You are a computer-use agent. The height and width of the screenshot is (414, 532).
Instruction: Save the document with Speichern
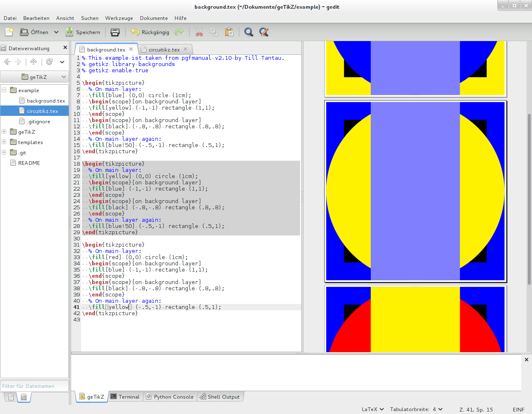click(83, 32)
